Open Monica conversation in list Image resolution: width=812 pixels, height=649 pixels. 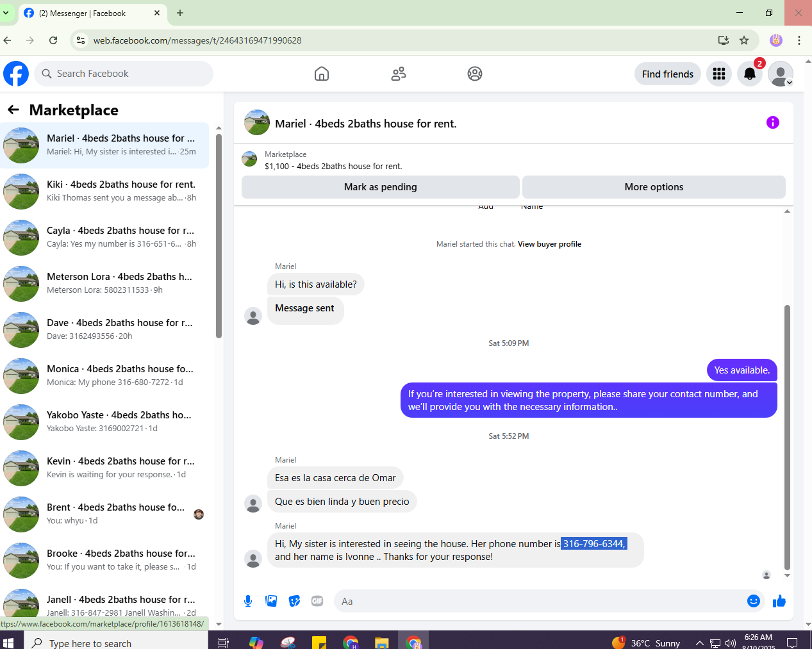[x=104, y=376]
